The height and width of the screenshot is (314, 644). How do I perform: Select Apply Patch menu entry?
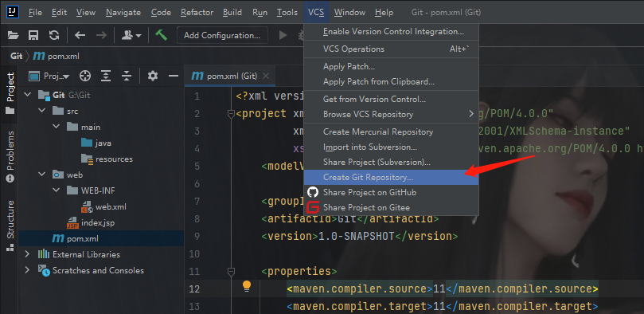(391, 67)
